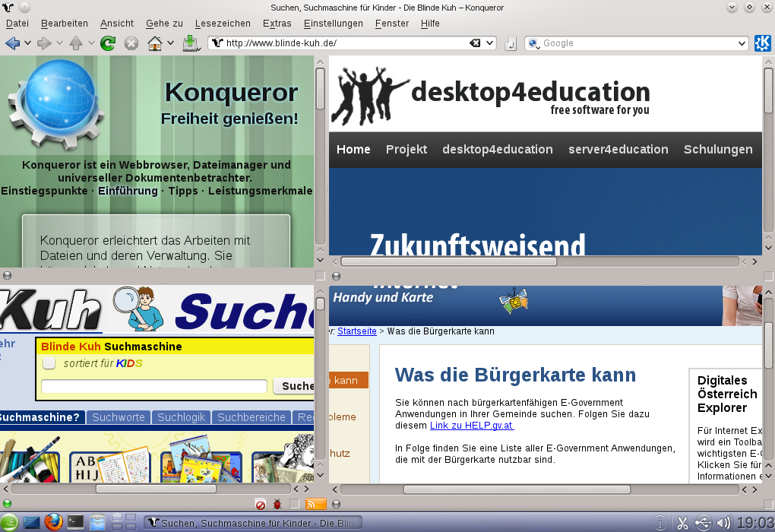
Task: Follow the 'Link zu HELP.gv.at' hyperlink
Action: tap(472, 425)
